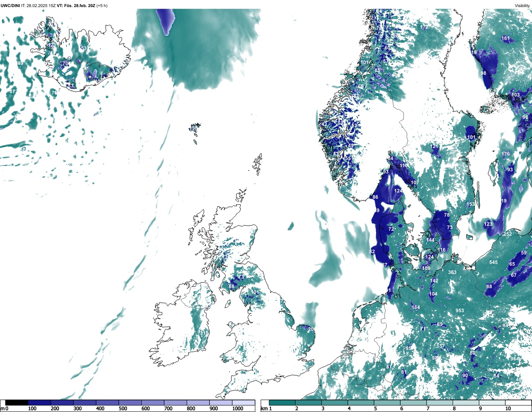Click the visibility value 315 over Ireland
Image resolution: width=532 pixels, height=412 pixels.
(x=204, y=333)
